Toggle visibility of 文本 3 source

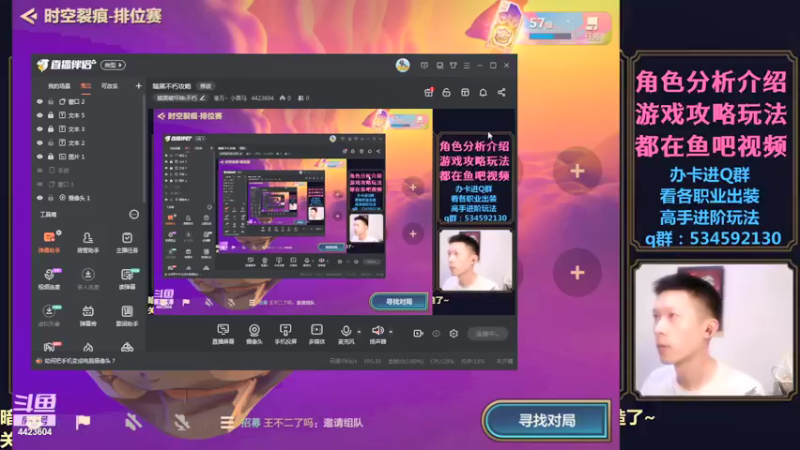[40, 129]
